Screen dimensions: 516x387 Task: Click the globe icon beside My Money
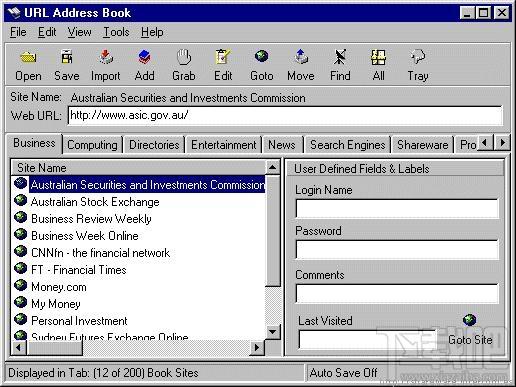pos(21,302)
